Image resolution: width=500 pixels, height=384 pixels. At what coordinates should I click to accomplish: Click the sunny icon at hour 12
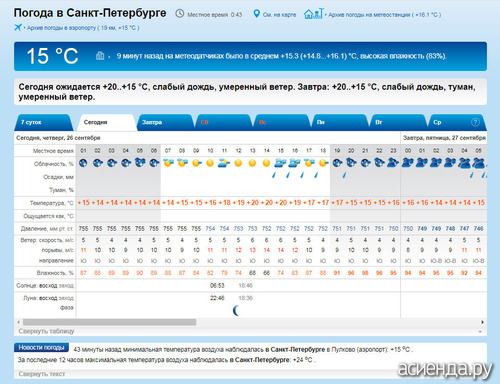coord(238,163)
